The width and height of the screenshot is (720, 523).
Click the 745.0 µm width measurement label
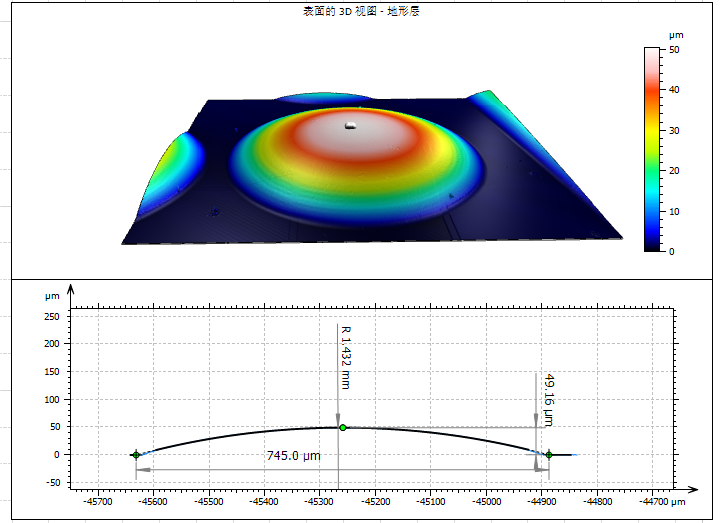tap(293, 456)
